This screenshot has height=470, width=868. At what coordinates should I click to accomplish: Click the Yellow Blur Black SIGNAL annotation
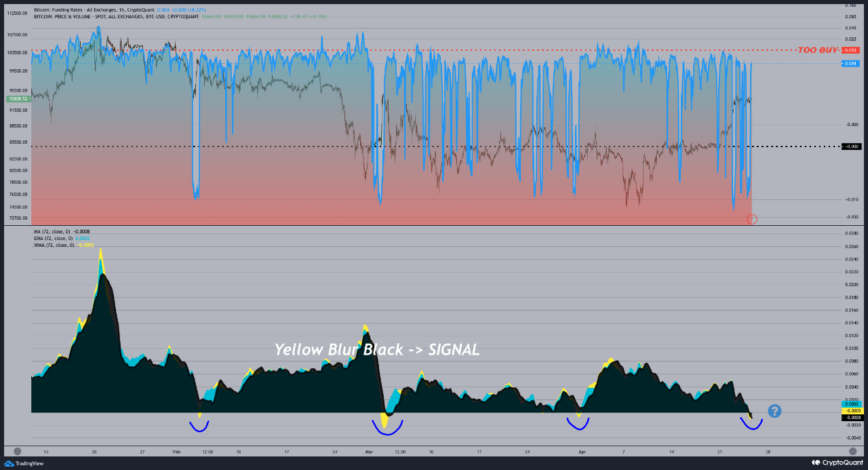(x=376, y=350)
